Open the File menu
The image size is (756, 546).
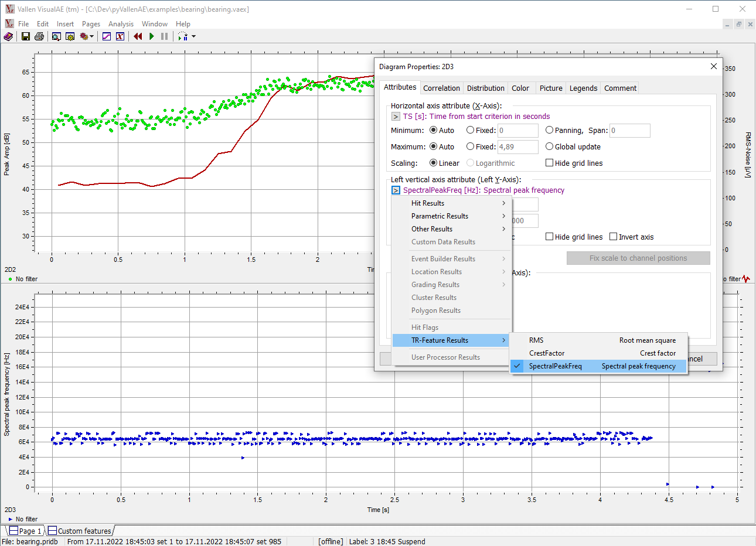(x=23, y=24)
